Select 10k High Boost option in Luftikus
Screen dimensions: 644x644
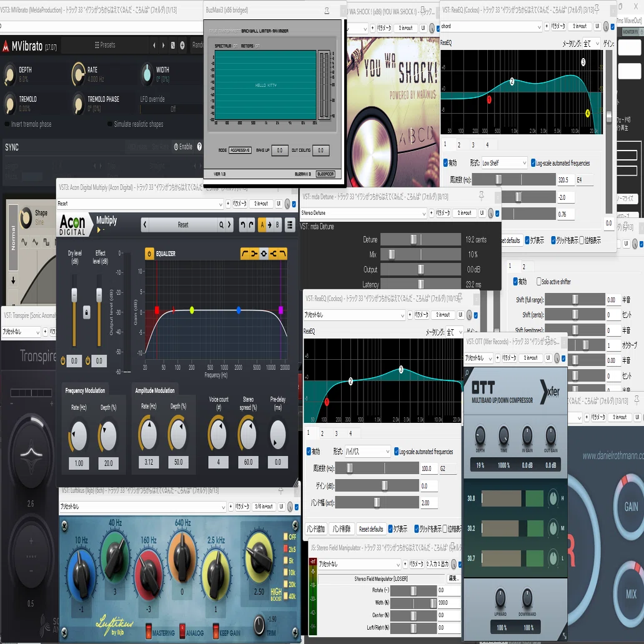click(285, 572)
